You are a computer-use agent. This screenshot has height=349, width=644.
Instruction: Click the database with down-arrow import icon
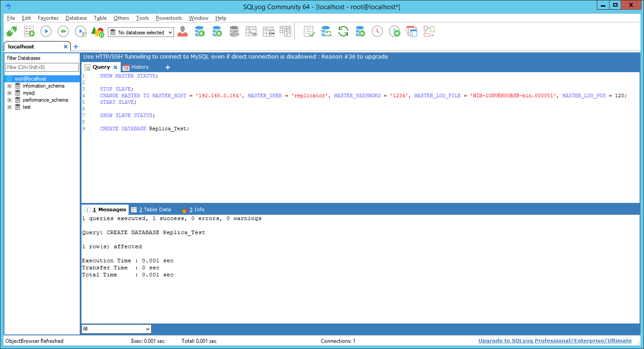pos(200,32)
